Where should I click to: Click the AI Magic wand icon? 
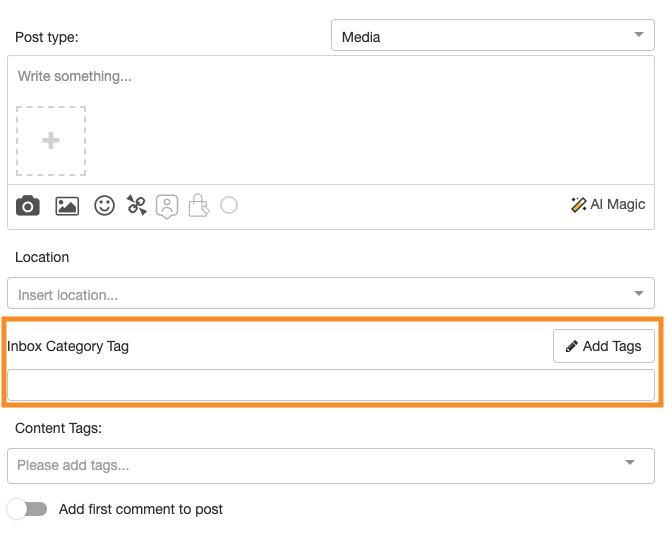pyautogui.click(x=578, y=205)
